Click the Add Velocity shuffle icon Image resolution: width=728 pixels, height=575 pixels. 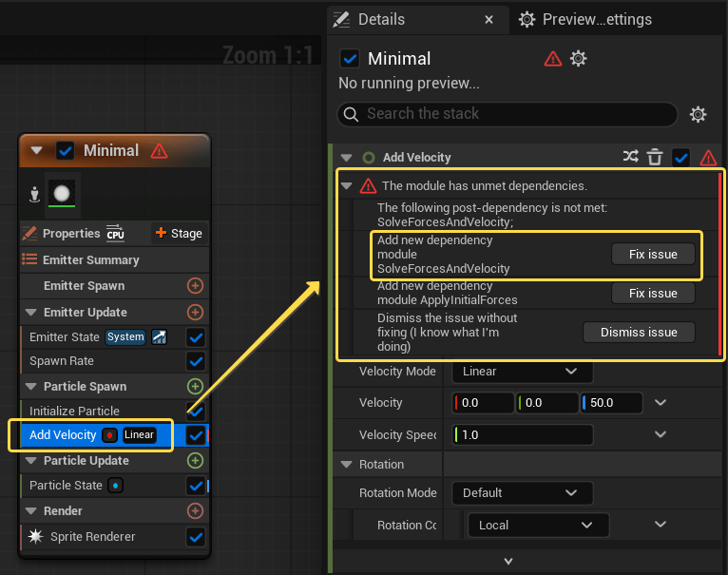[630, 156]
